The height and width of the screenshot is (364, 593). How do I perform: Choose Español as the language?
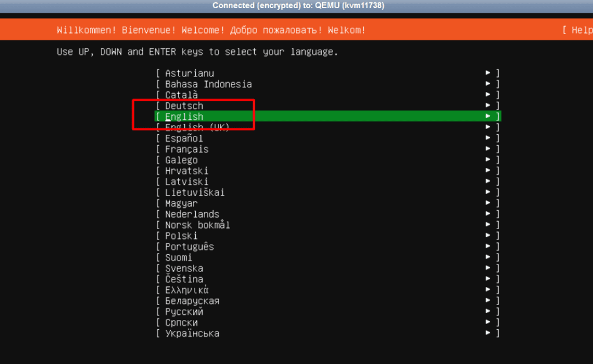pyautogui.click(x=184, y=139)
